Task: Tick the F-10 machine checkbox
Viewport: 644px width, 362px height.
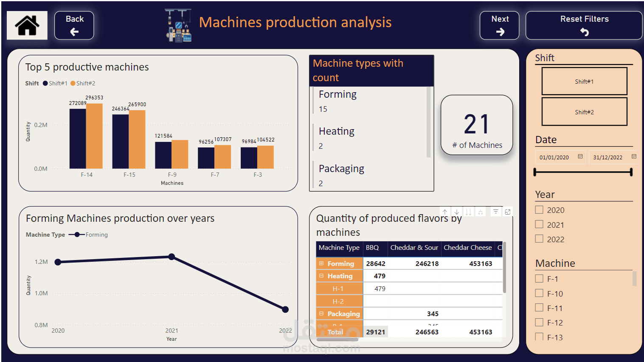Action: (539, 293)
